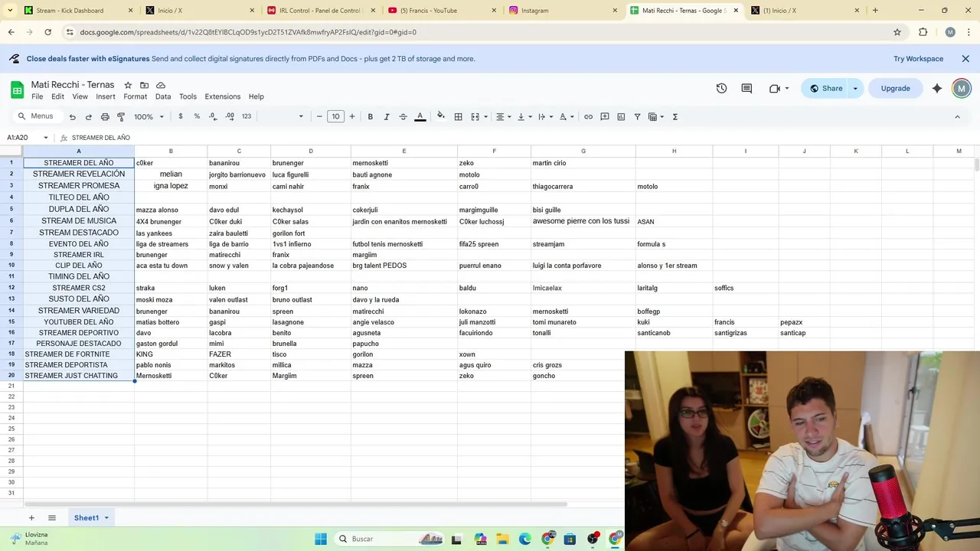The width and height of the screenshot is (980, 551).
Task: Open the font family dropdown
Action: [282, 116]
